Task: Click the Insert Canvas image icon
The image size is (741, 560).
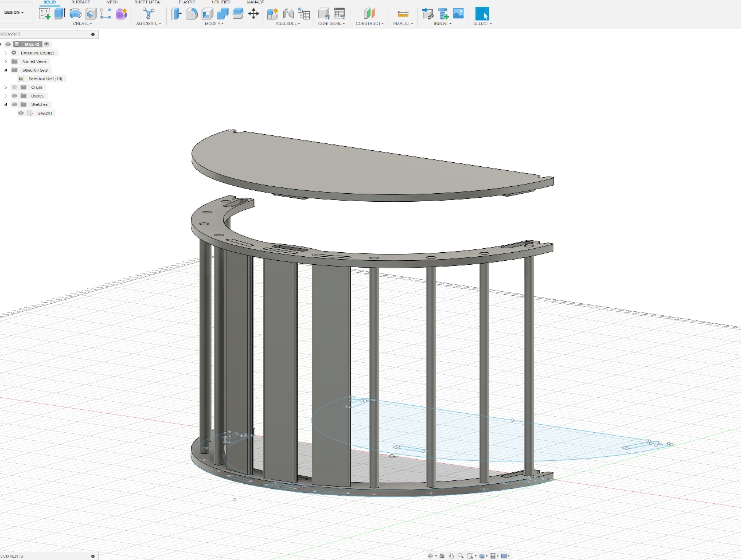Action: coord(459,13)
